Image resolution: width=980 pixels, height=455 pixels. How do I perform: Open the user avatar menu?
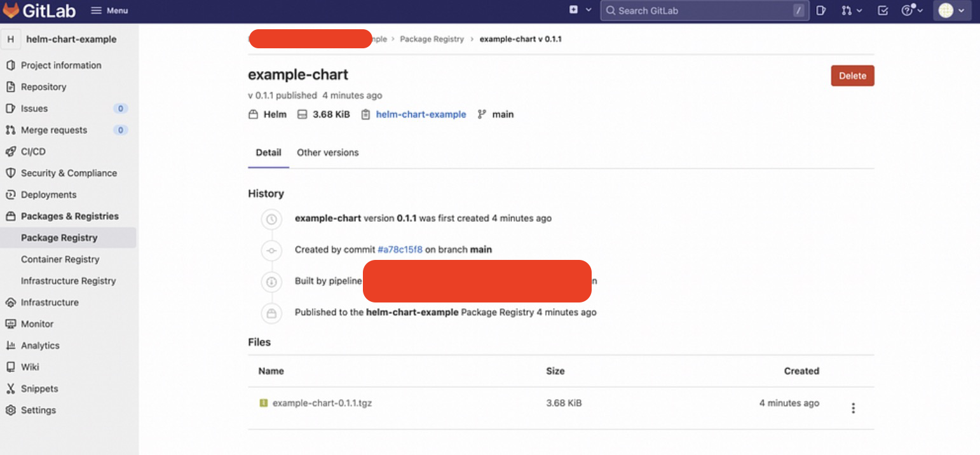coord(952,10)
